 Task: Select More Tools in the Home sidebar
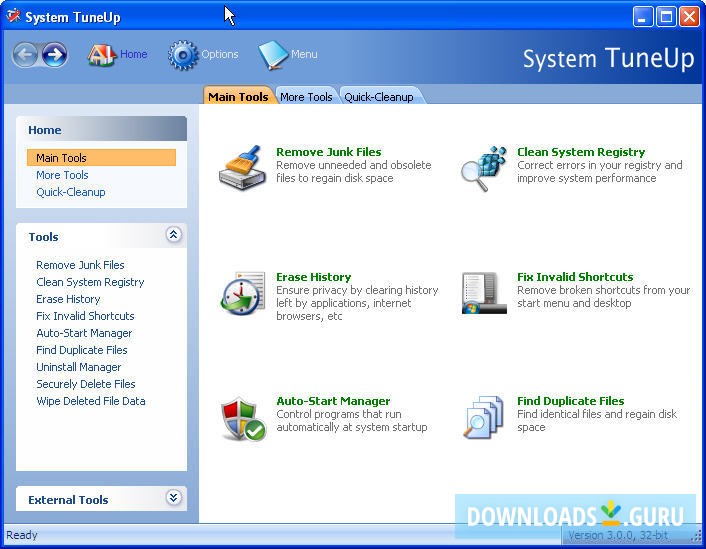pyautogui.click(x=62, y=175)
